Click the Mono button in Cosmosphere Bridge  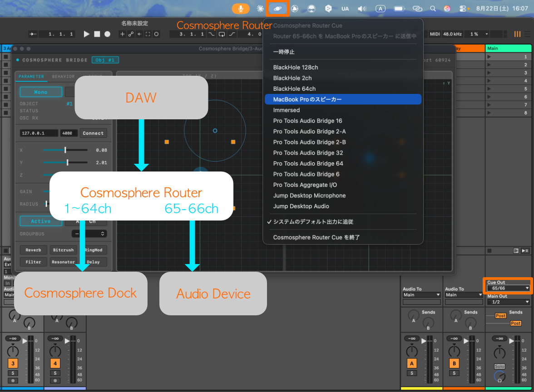click(41, 92)
